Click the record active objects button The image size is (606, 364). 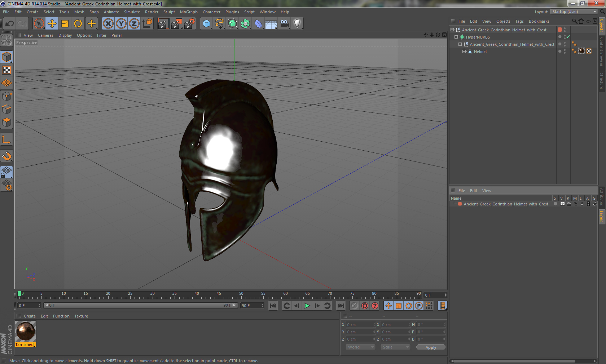click(x=355, y=306)
